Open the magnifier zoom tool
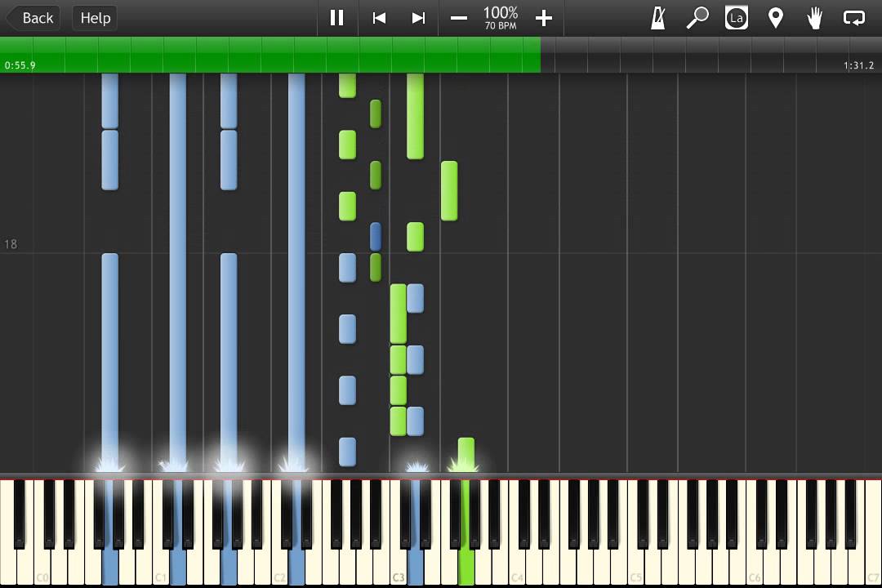The image size is (882, 588). [697, 18]
